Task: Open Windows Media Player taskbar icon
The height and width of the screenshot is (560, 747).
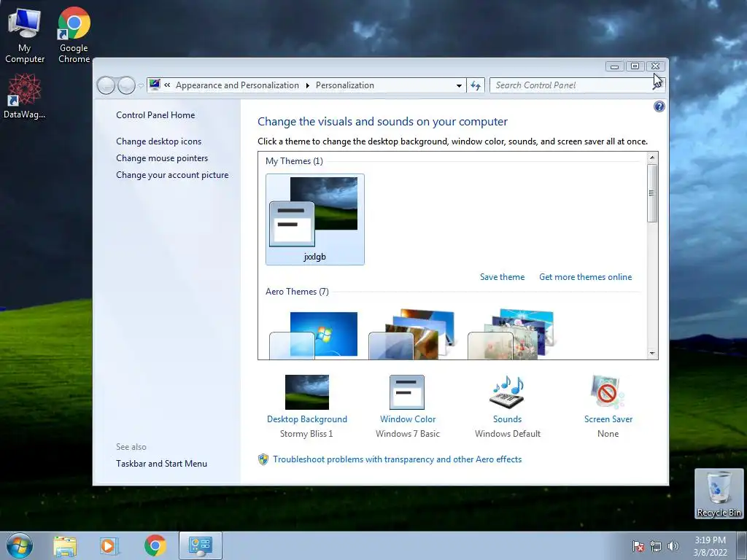Action: [x=109, y=546]
